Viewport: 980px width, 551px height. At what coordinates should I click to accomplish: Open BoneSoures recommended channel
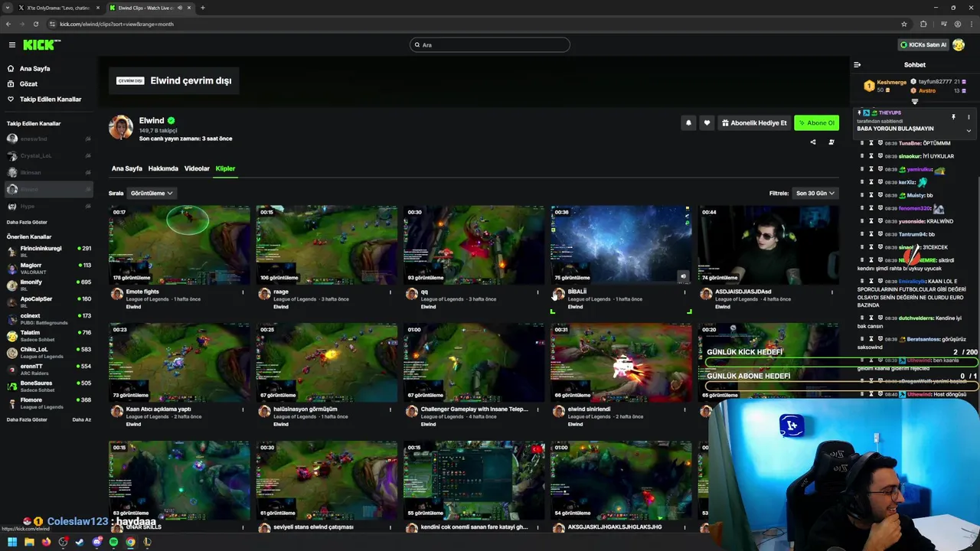click(x=47, y=386)
